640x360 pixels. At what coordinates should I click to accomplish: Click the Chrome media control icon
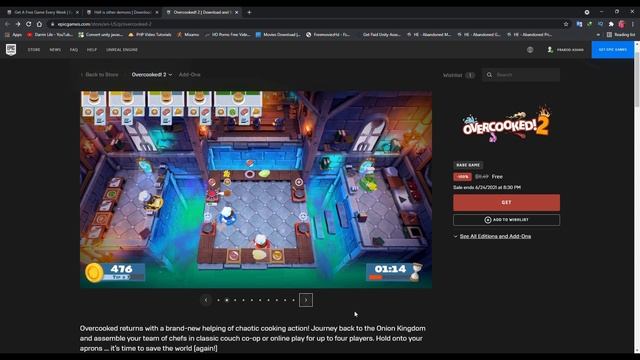(587, 12)
